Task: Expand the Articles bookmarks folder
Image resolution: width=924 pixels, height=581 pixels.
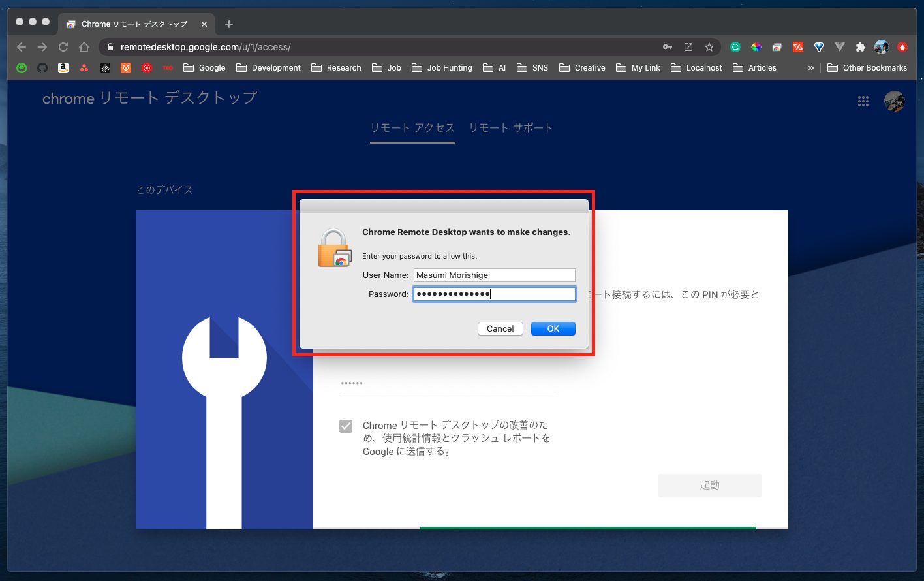Action: (x=754, y=67)
